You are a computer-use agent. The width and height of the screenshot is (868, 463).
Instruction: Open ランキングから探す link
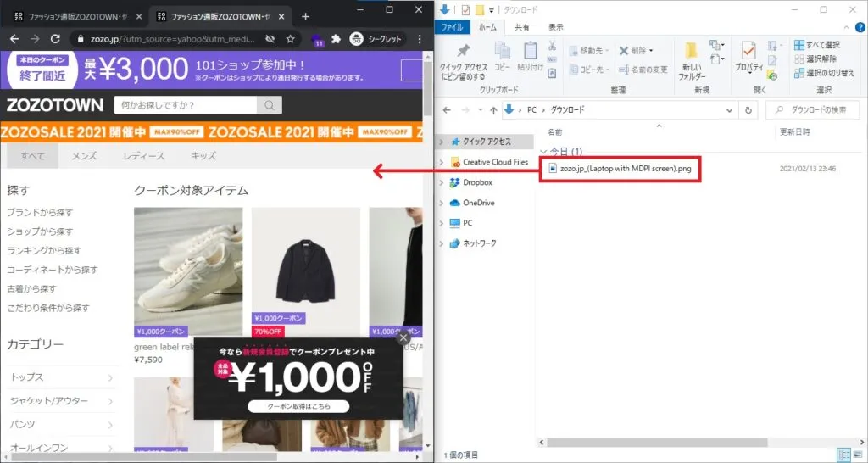pyautogui.click(x=44, y=251)
